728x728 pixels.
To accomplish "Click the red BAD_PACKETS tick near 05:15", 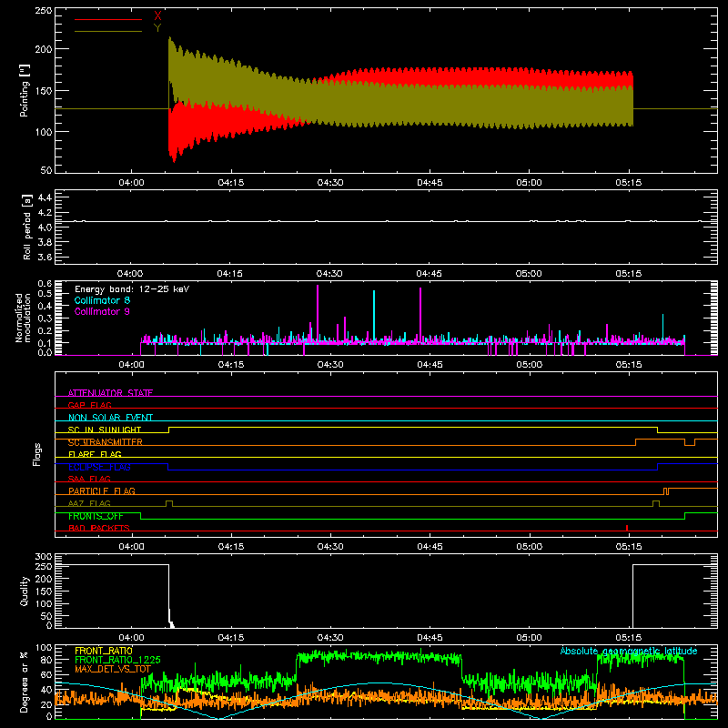I will (x=627, y=528).
